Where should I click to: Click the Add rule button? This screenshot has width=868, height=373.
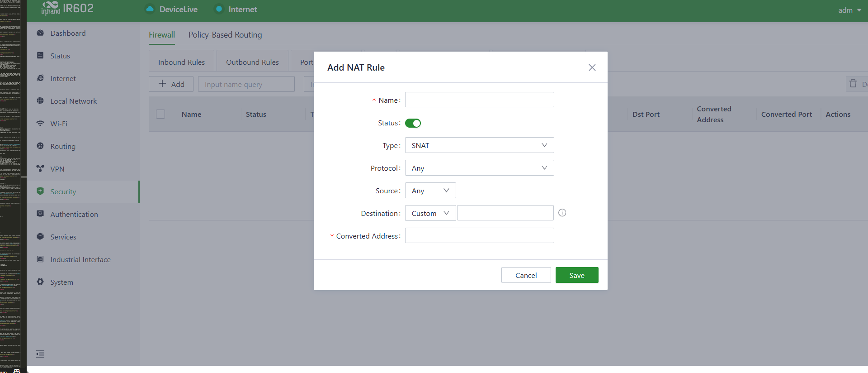pyautogui.click(x=171, y=84)
